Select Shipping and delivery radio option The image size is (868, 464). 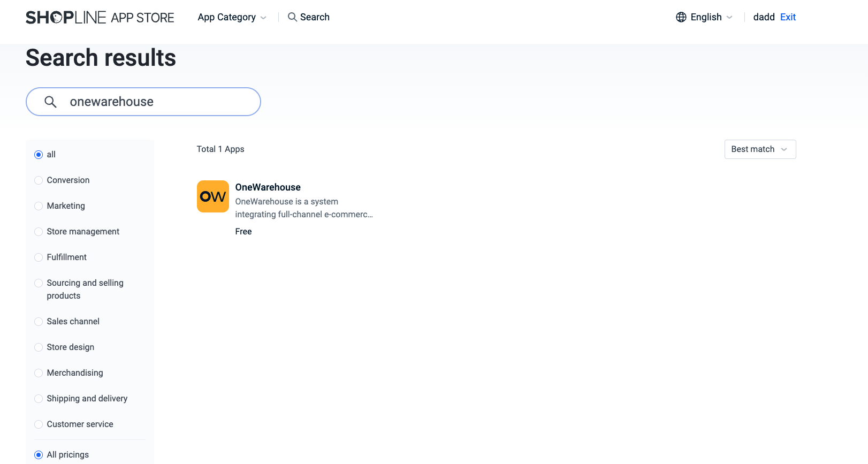39,399
